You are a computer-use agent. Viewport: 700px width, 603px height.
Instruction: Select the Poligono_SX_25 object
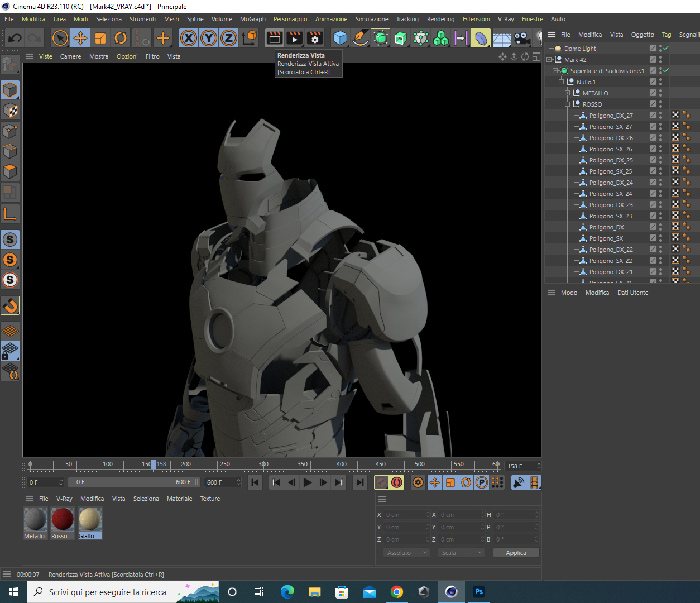[610, 171]
